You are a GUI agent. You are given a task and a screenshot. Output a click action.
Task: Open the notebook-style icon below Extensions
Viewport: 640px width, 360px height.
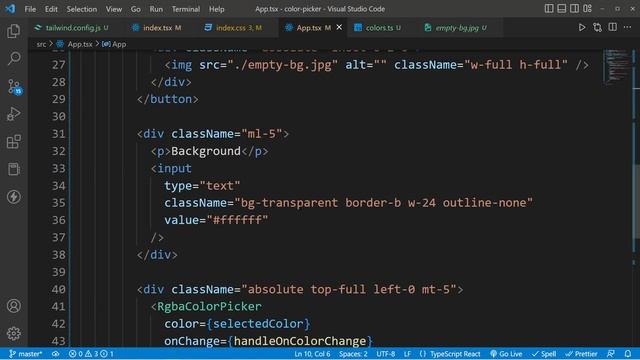coord(13,169)
